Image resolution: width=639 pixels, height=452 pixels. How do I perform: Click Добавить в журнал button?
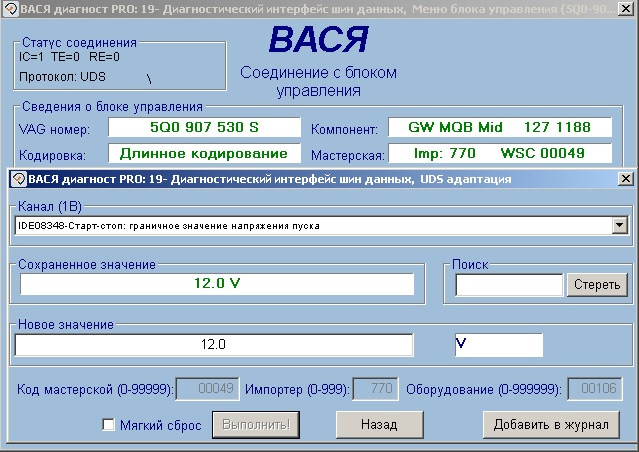coord(551,425)
